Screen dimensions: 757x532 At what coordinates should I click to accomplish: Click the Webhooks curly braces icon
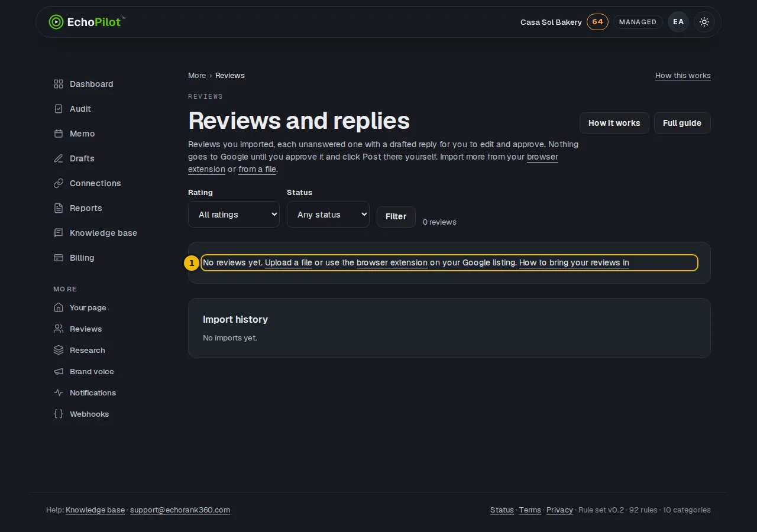pos(59,414)
